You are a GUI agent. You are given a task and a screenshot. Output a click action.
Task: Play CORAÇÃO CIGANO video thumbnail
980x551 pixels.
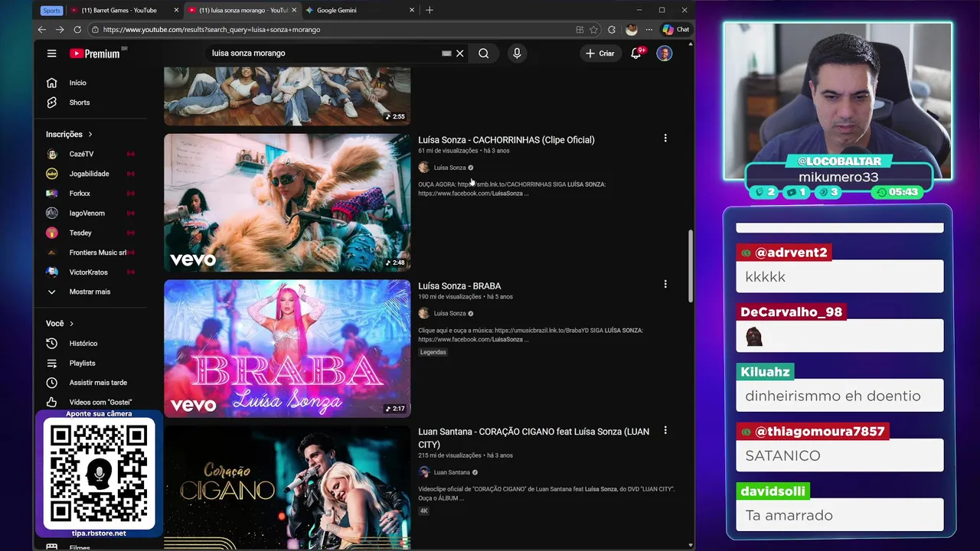(287, 487)
